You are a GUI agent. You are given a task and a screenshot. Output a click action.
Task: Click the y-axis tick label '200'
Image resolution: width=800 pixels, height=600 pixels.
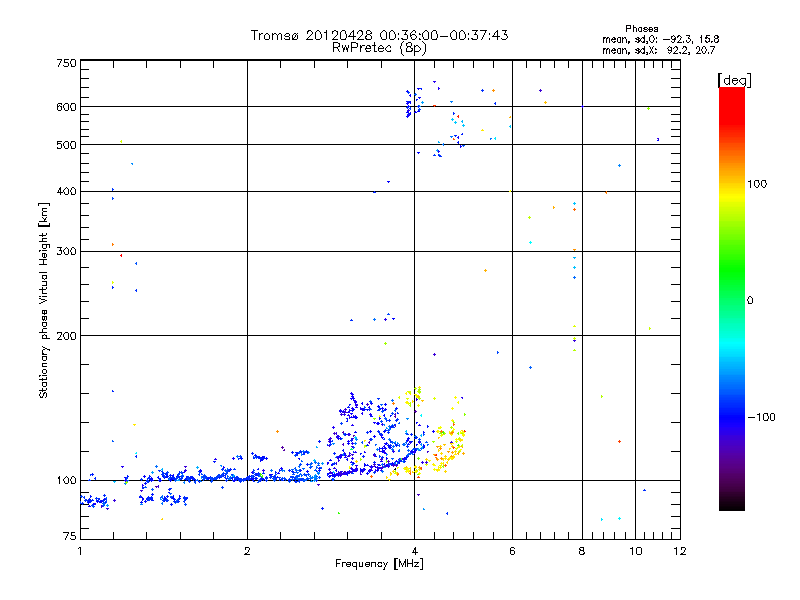[x=66, y=336]
